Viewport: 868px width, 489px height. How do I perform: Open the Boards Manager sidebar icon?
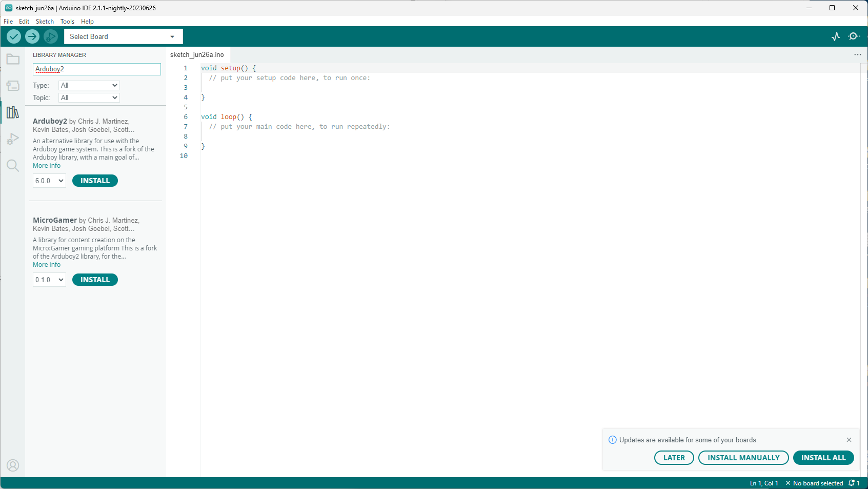pyautogui.click(x=13, y=86)
